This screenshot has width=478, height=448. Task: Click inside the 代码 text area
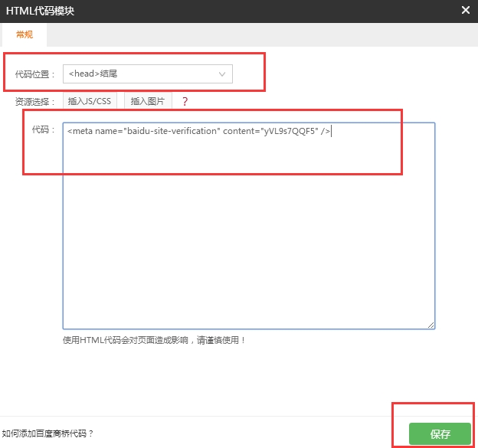(249, 226)
